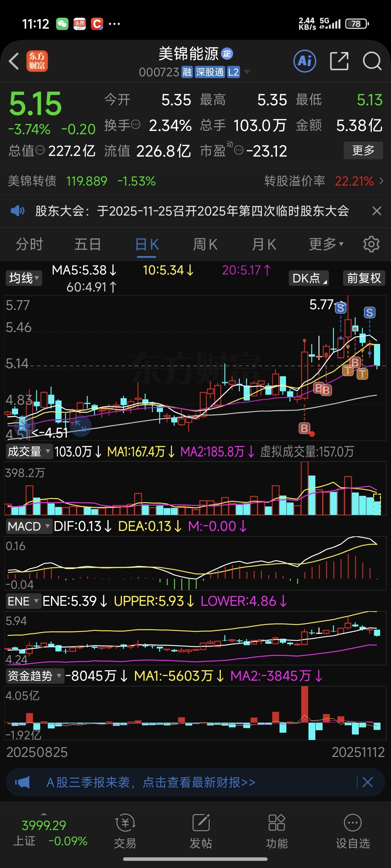Open the Ai assistant icon
391x868 pixels.
tap(304, 61)
